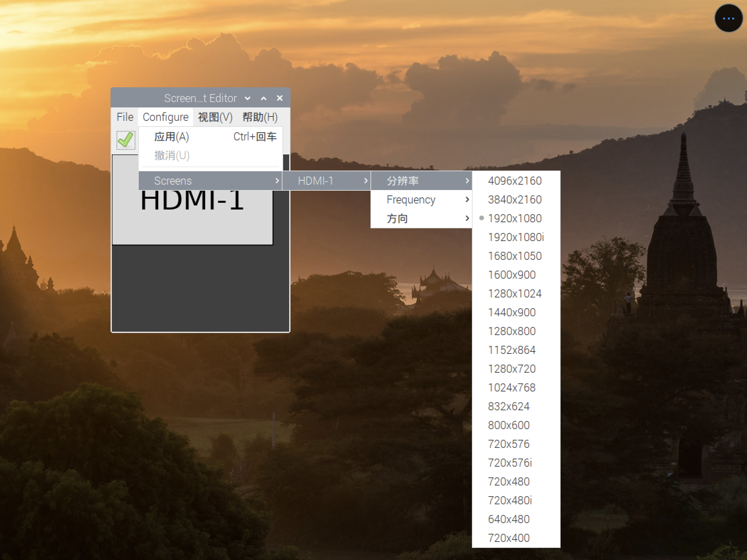Image resolution: width=747 pixels, height=560 pixels.
Task: Select the currently active 1920x1080 resolution
Action: tap(516, 219)
